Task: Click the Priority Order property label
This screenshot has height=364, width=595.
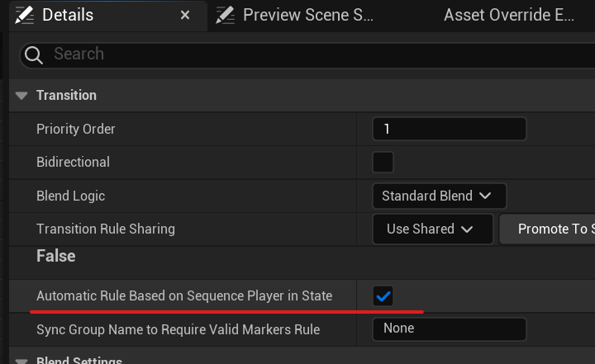Action: click(x=76, y=130)
